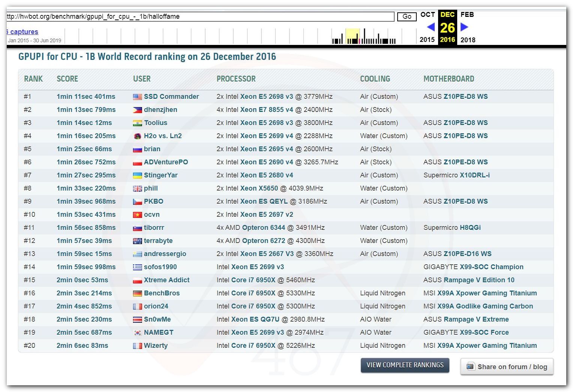
Task: Select the highlighted 2016 bar in capture timeline
Action: (352, 37)
